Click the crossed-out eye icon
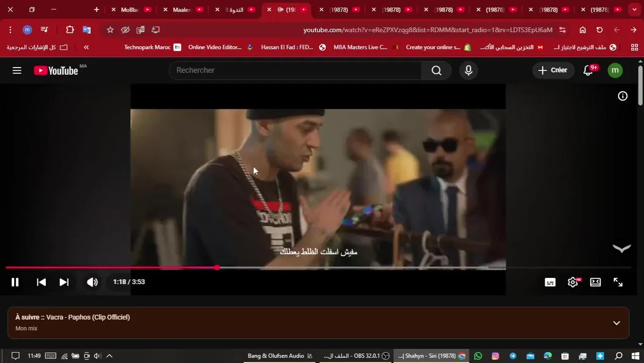This screenshot has width=644, height=363. 125,30
